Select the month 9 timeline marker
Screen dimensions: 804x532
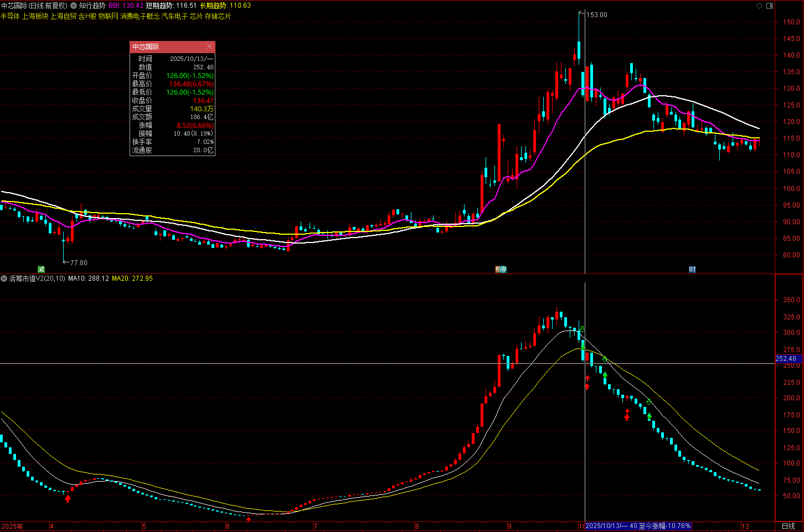tap(509, 526)
